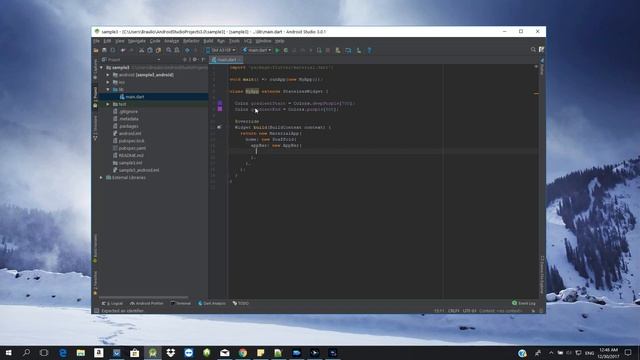640x360 pixels.
Task: Open the Navigate menu
Action: coord(137,41)
